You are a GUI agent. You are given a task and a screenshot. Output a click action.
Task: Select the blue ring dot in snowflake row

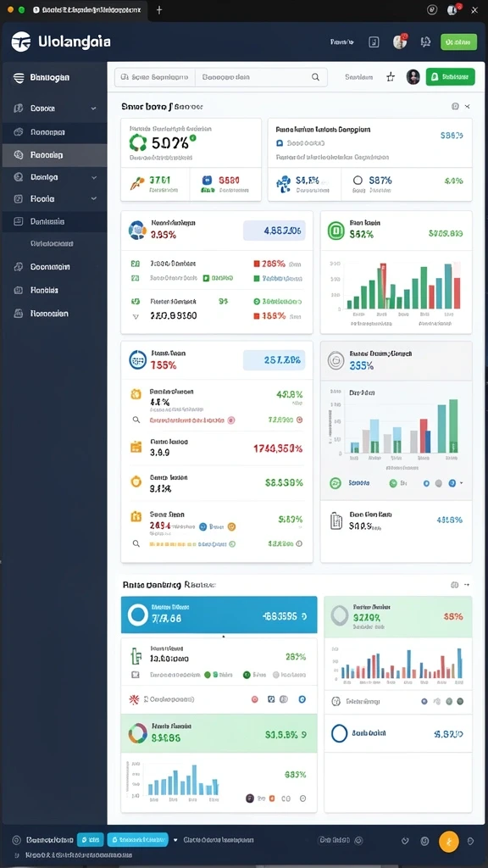coord(302,699)
